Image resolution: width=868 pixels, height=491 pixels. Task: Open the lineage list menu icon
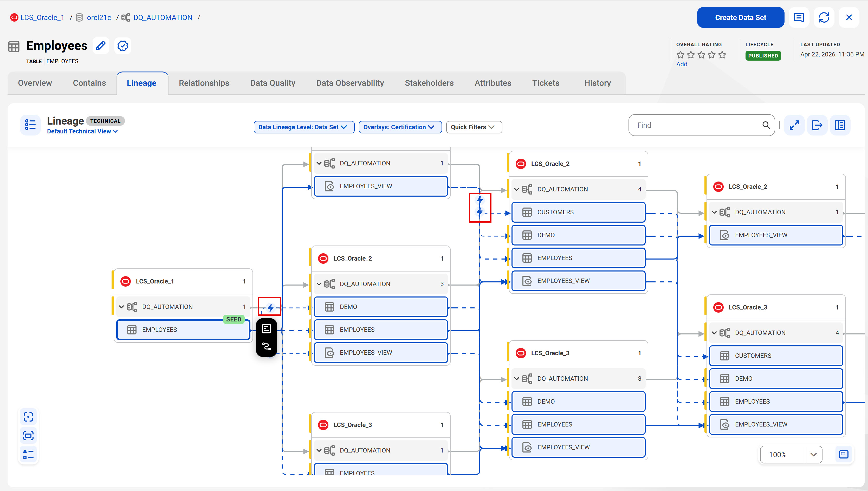point(30,125)
